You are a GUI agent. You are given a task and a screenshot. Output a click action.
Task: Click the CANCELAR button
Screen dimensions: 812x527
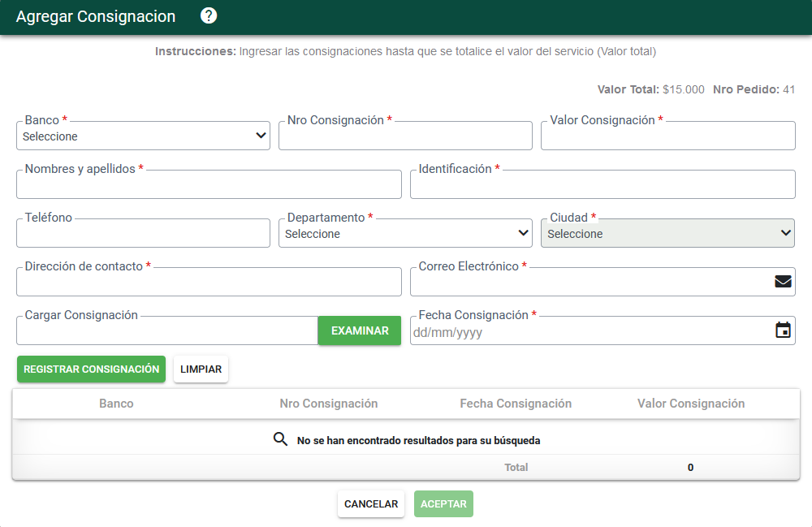point(371,503)
